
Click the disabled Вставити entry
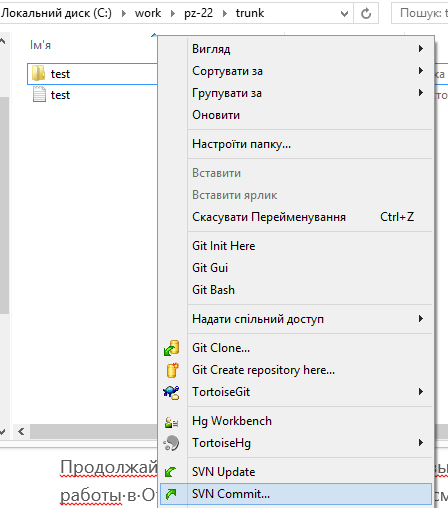[216, 173]
